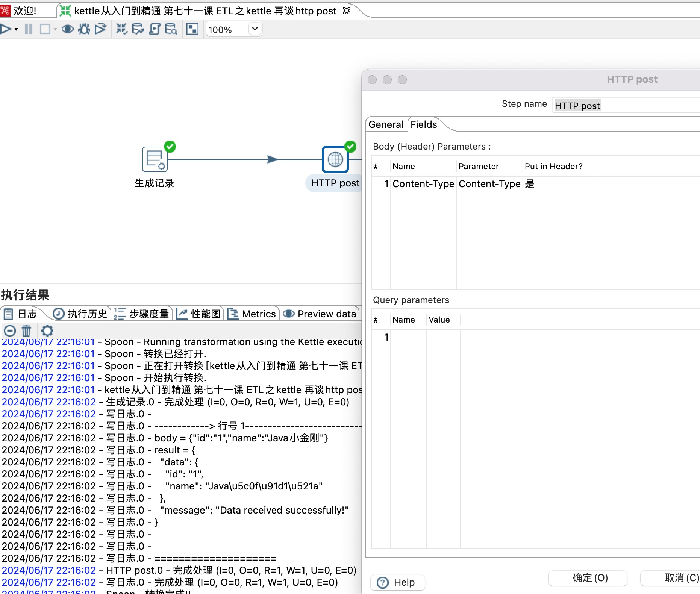This screenshot has width=700, height=594.
Task: Debug the transformation
Action: pos(83,29)
